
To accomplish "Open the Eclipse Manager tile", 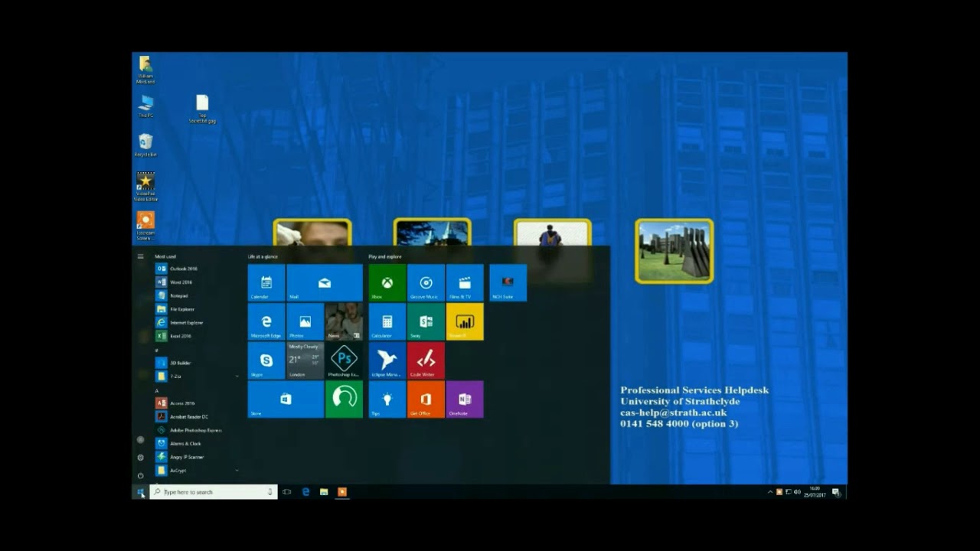I will pyautogui.click(x=387, y=360).
